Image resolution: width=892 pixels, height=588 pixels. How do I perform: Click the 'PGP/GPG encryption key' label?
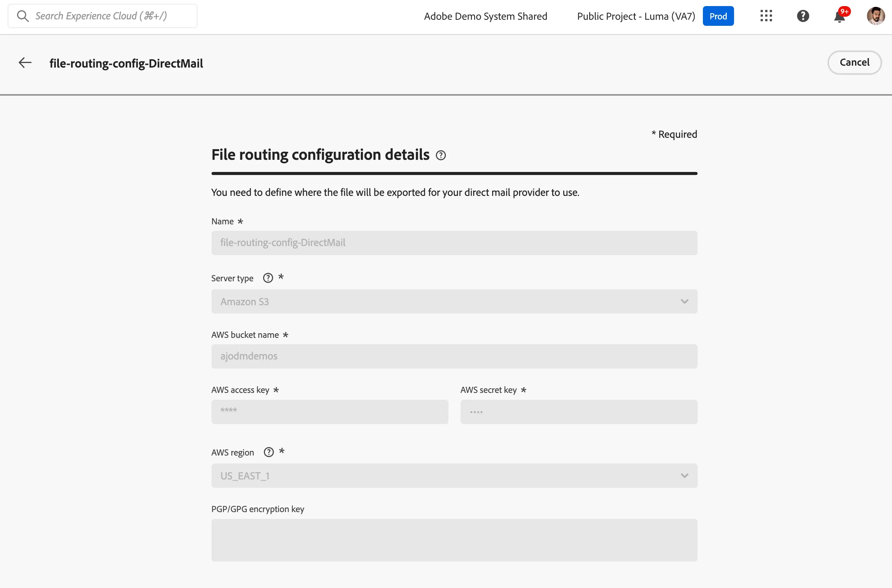point(258,509)
